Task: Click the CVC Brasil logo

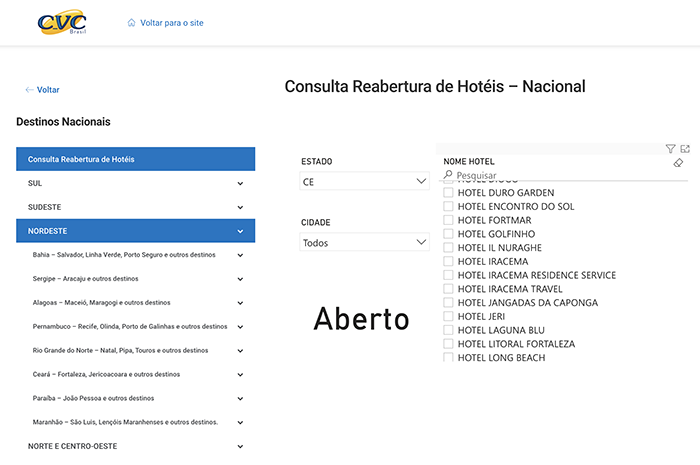Action: (x=62, y=22)
